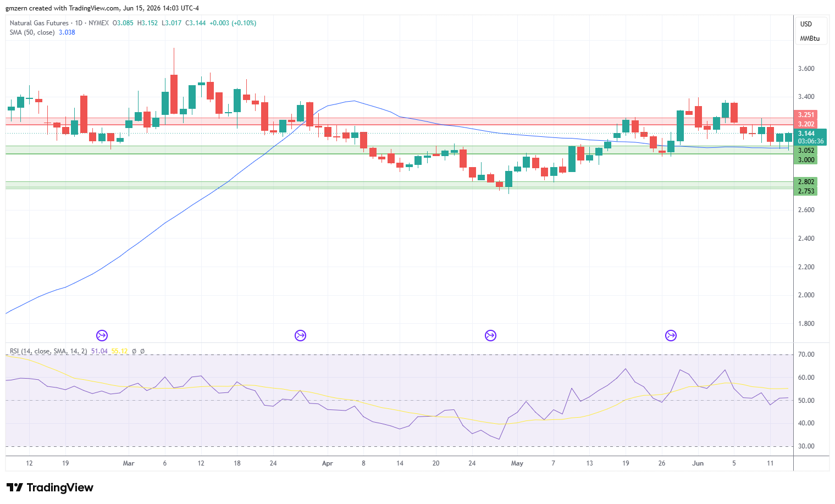
Task: Click the Jun label on the time axis
Action: [x=698, y=463]
